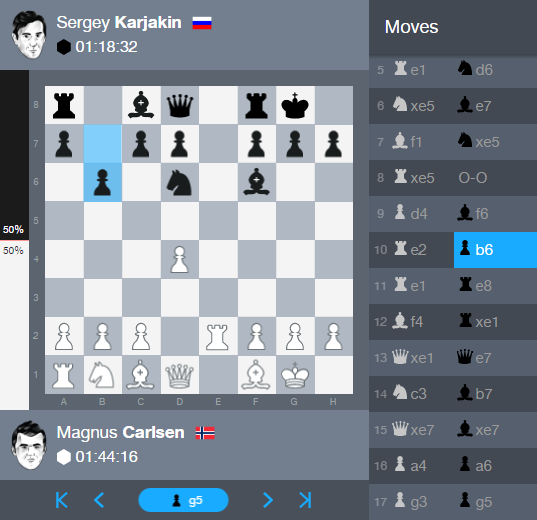
Task: Select the black bishop on f6
Action: (x=257, y=182)
